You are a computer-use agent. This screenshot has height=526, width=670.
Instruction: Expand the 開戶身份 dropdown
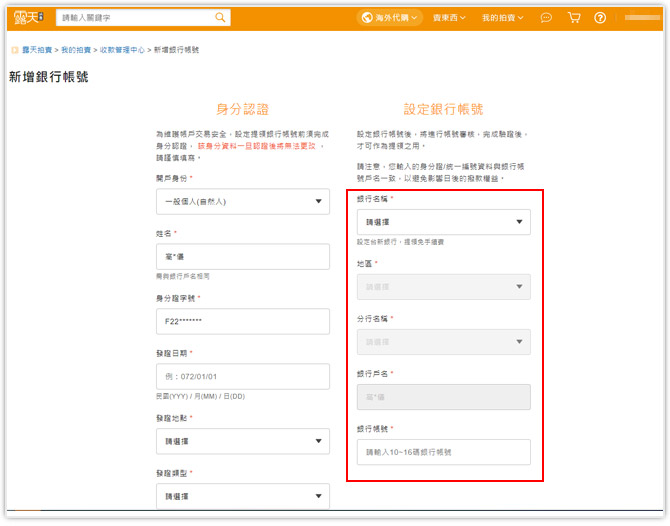tap(243, 201)
